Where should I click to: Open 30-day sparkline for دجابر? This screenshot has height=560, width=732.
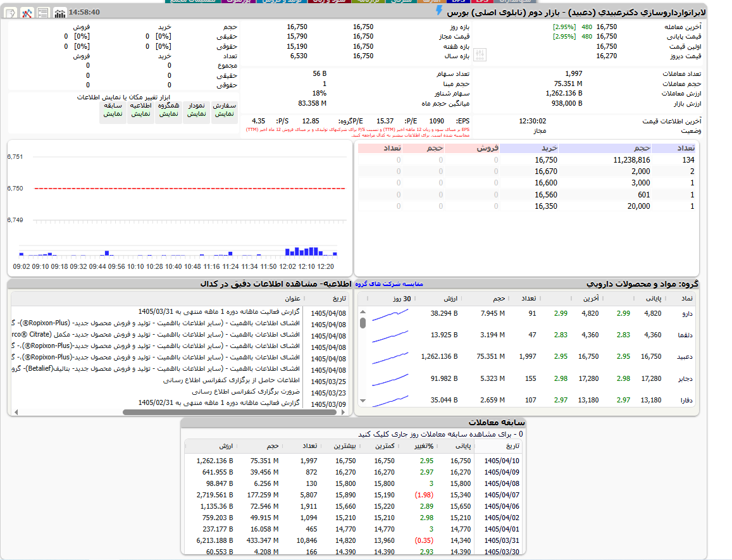tap(390, 380)
